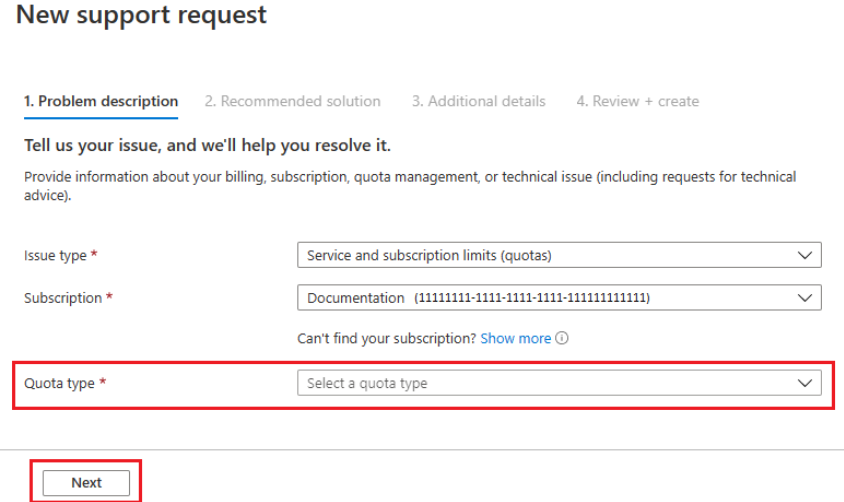
Task: Go to the Recommended solution tab
Action: click(292, 101)
